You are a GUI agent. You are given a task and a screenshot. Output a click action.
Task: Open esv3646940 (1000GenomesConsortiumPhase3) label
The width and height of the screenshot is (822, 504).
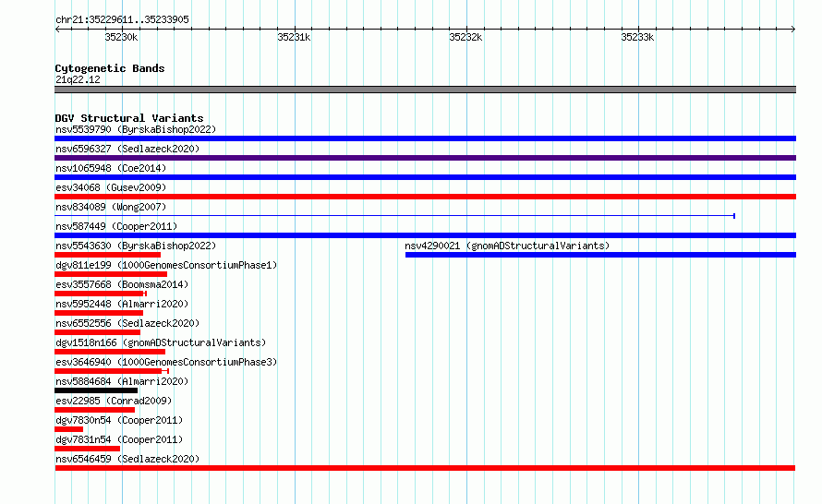tap(166, 362)
